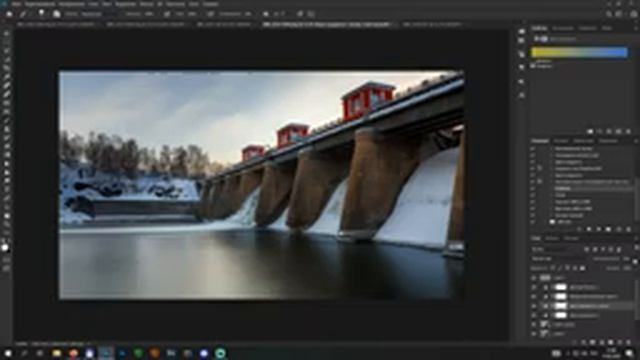Toggle adjustment visibility eye in Properties panel footer
This screenshot has width=640, height=360.
click(x=619, y=131)
